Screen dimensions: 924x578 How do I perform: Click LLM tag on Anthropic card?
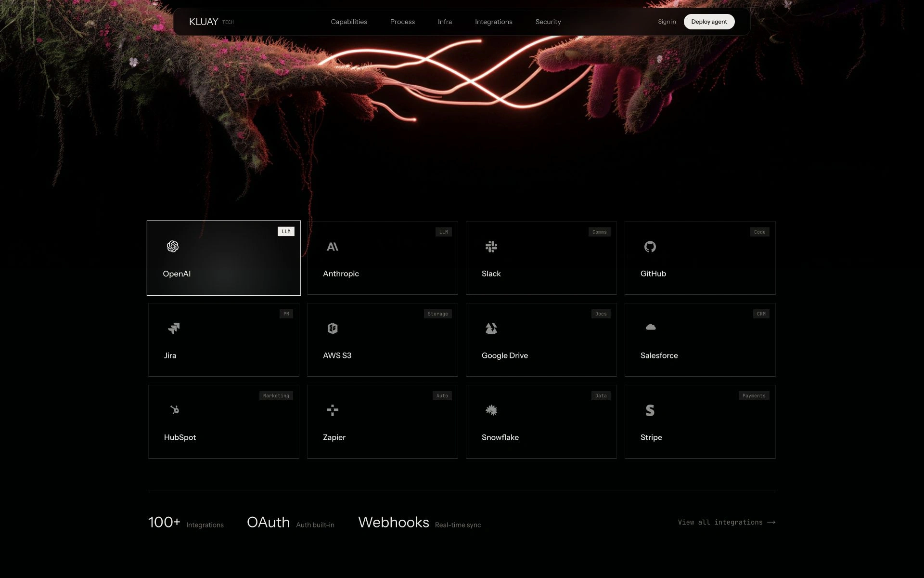click(x=444, y=232)
